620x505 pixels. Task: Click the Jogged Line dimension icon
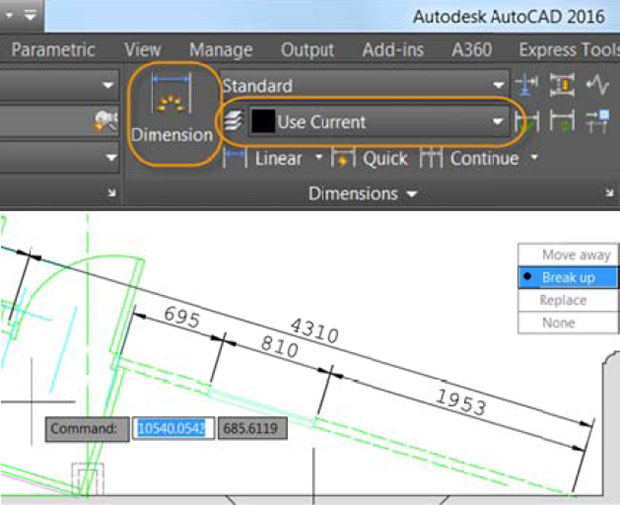pyautogui.click(x=597, y=85)
